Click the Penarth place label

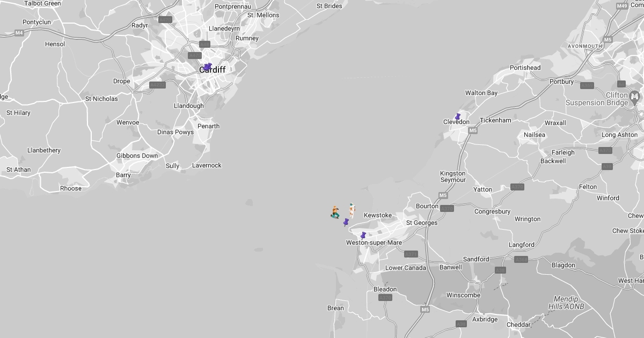(208, 126)
